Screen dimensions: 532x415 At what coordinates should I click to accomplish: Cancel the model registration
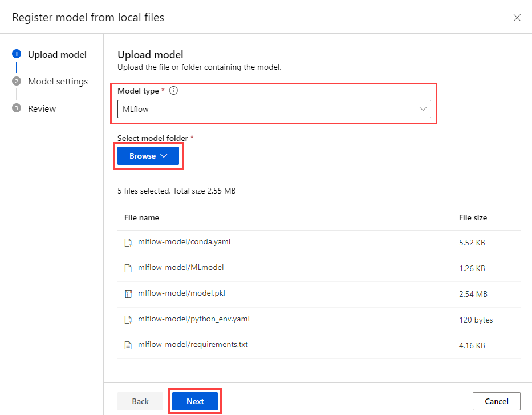tap(496, 401)
